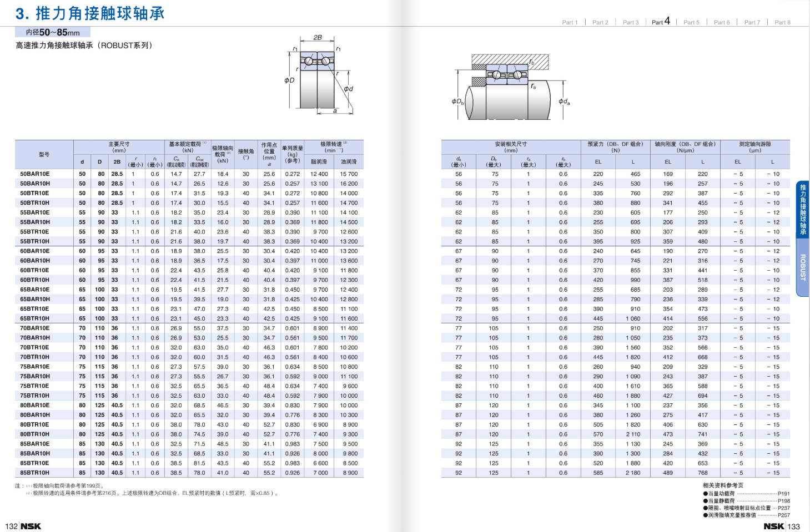
Task: Select the ROBUST side tab
Action: [803, 267]
